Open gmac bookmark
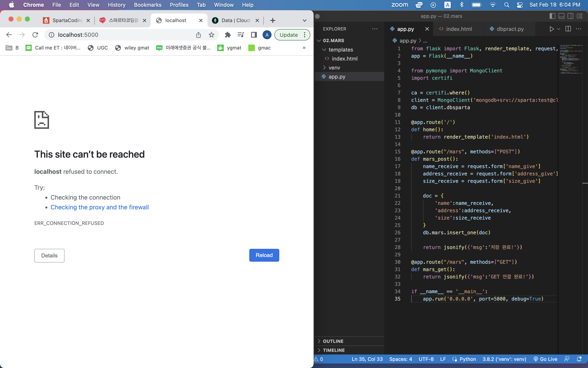This screenshot has height=368, width=588. click(259, 48)
